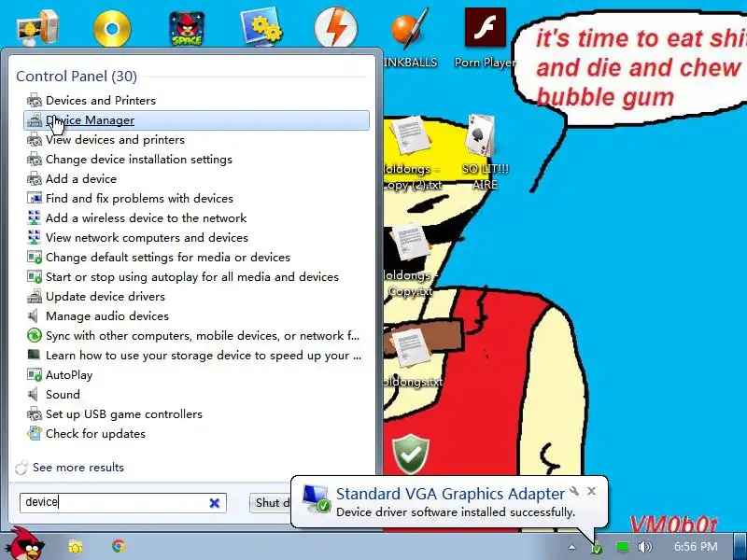The image size is (747, 560).
Task: Open Sound control panel result
Action: tap(196, 394)
